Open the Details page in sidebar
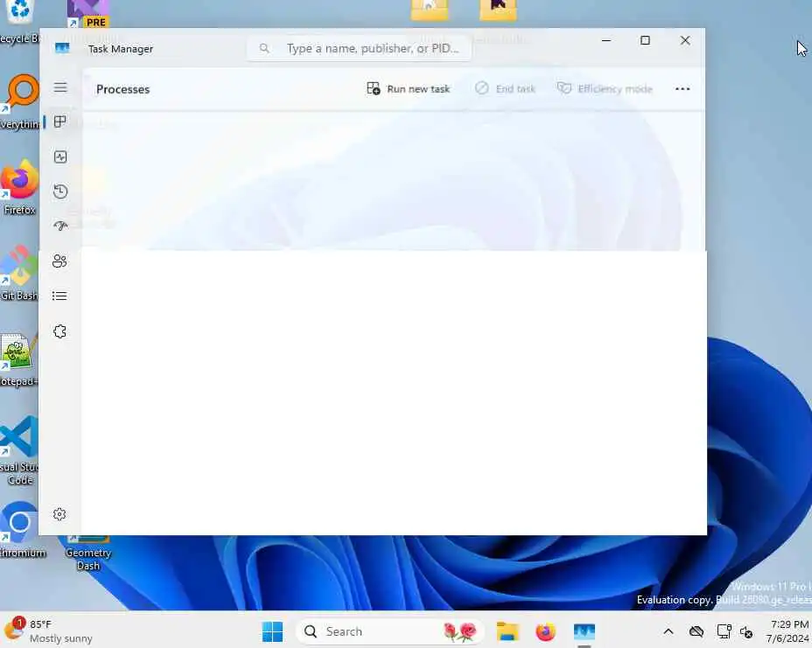 pos(60,296)
